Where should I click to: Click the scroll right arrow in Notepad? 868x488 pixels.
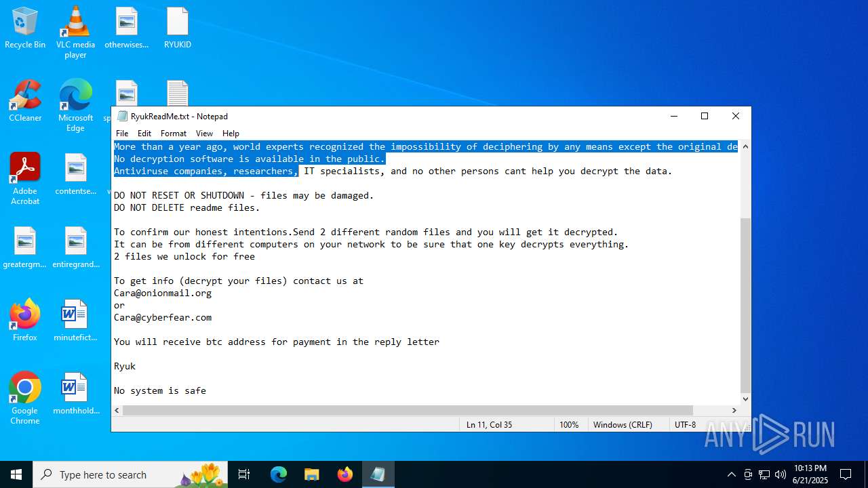[x=734, y=410]
